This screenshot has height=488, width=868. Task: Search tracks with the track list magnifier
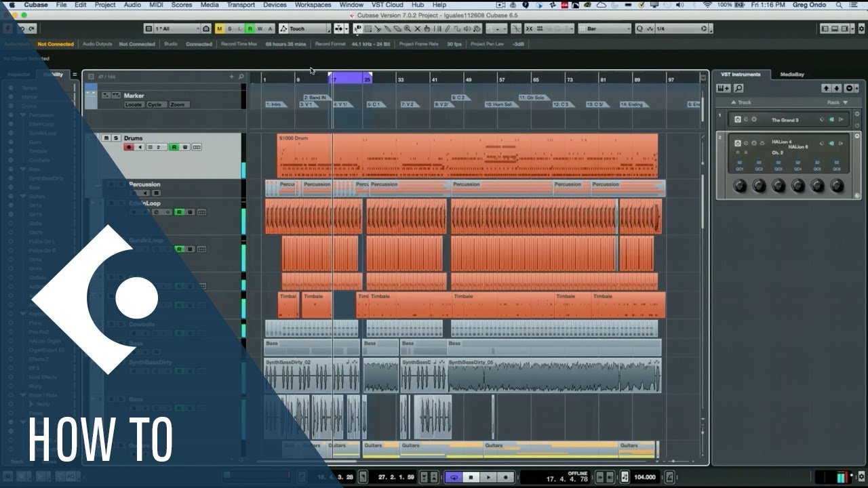pos(241,77)
